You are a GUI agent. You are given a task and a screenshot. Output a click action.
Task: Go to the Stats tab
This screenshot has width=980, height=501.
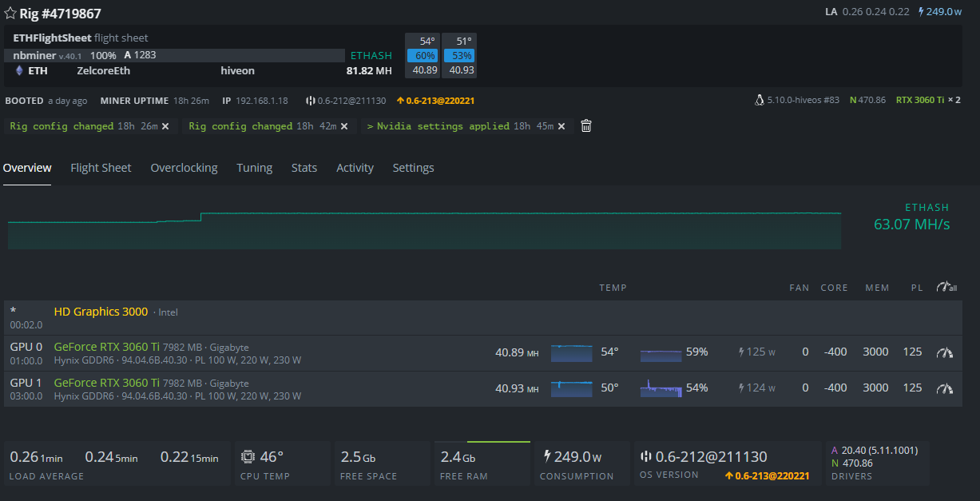(x=304, y=168)
